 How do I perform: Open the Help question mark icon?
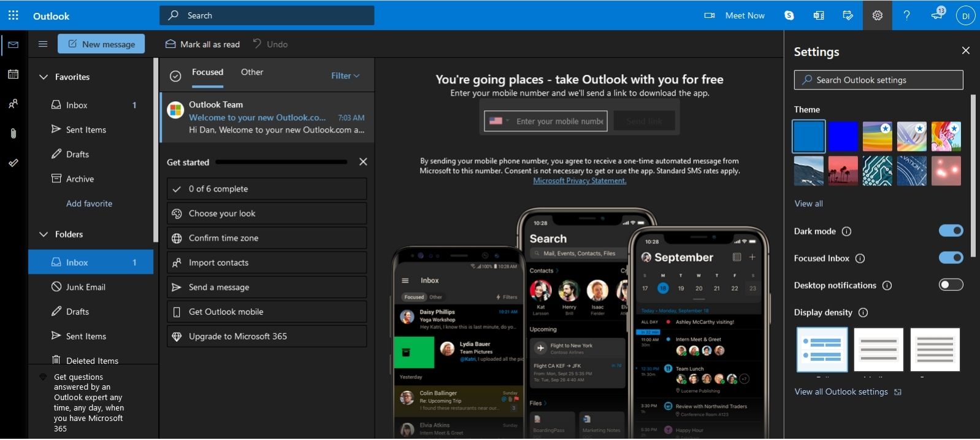point(907,15)
